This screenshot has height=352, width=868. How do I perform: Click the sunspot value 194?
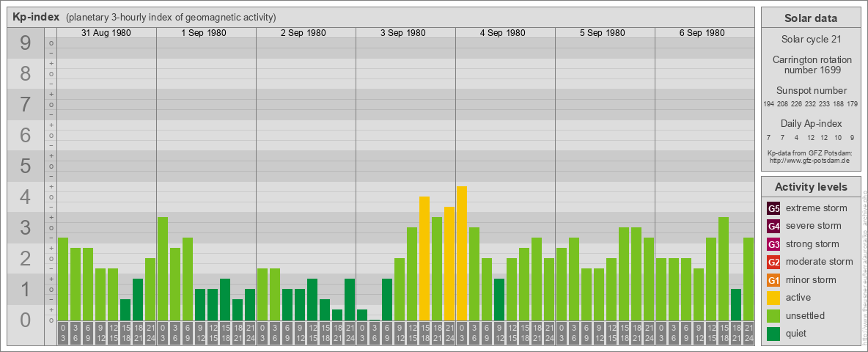pos(768,104)
